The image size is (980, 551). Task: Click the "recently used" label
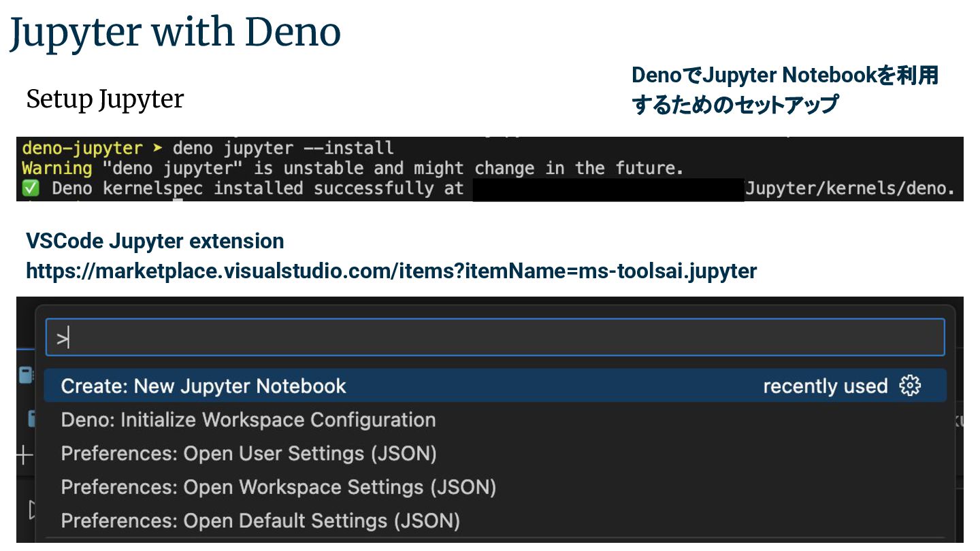coord(825,386)
